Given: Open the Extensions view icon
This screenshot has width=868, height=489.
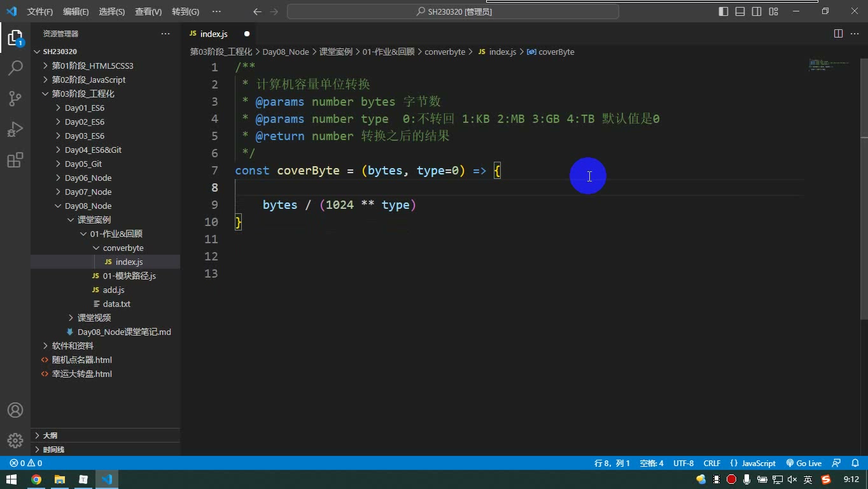Looking at the screenshot, I should tap(15, 159).
